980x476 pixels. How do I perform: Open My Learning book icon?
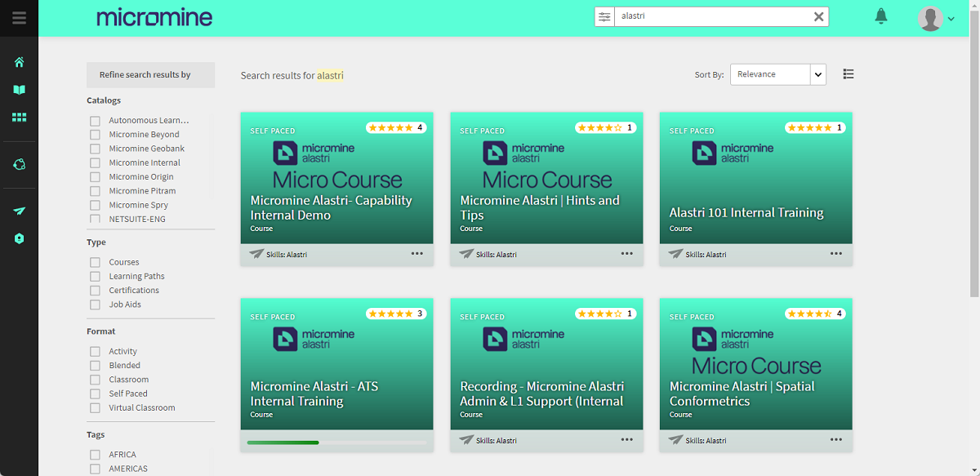(19, 90)
